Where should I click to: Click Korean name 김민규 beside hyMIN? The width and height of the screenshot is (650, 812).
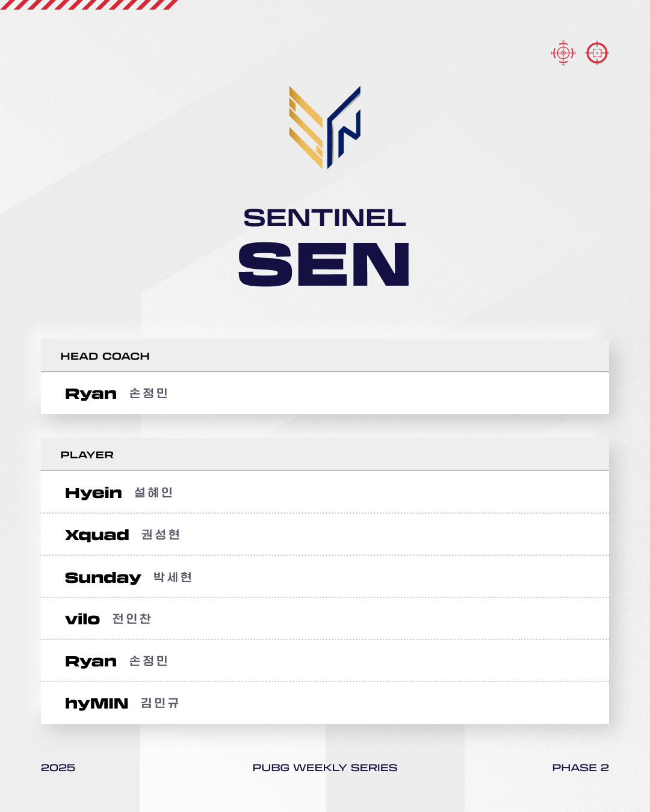160,703
